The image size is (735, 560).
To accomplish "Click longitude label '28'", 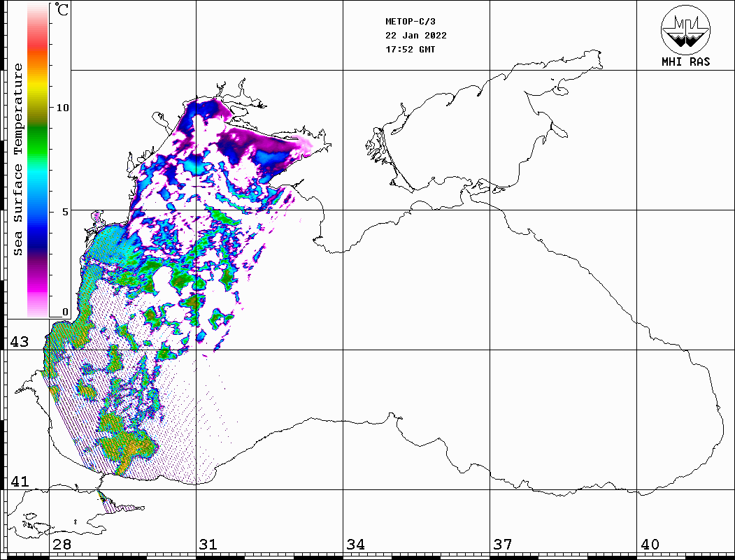I will [x=62, y=545].
